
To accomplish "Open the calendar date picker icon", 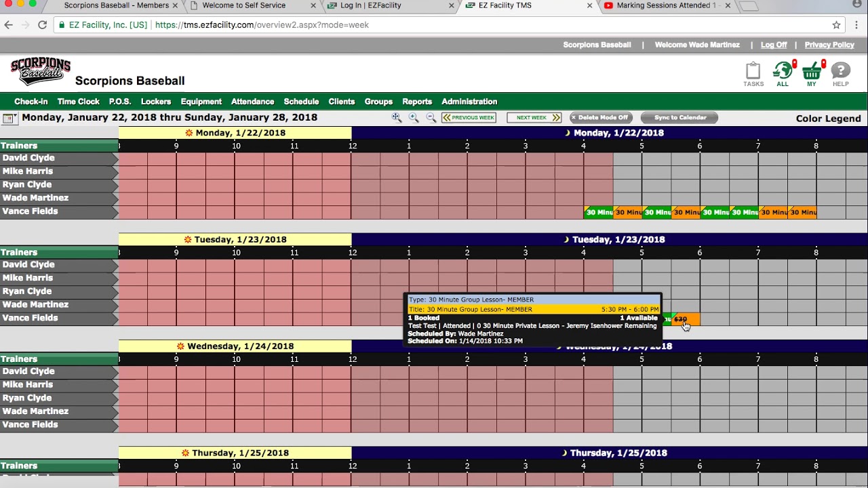I will pyautogui.click(x=9, y=119).
